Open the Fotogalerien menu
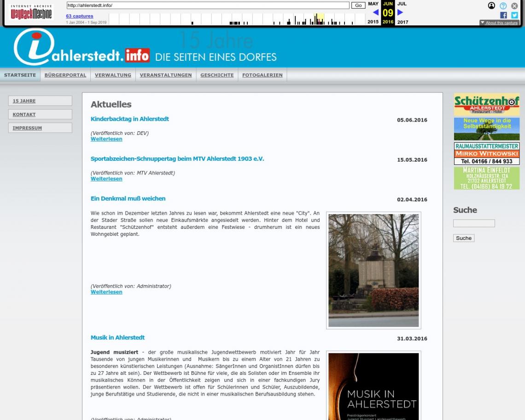Screen dimensions: 525x420 (262, 75)
